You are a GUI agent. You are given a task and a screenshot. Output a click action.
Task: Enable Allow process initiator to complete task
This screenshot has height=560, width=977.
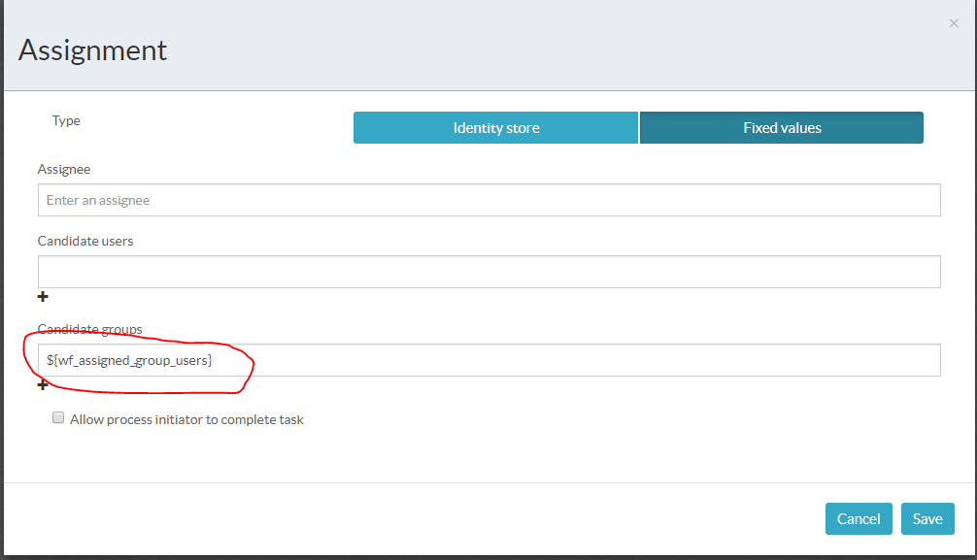click(x=58, y=418)
